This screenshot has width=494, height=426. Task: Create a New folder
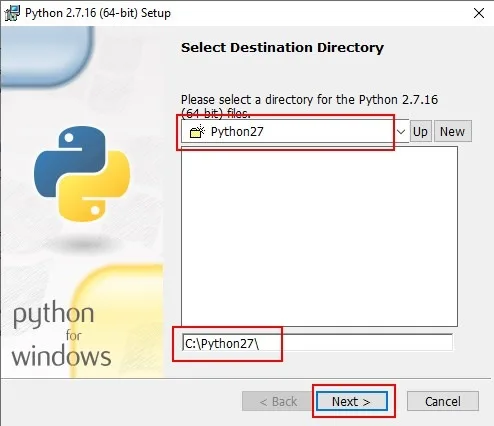click(x=452, y=131)
